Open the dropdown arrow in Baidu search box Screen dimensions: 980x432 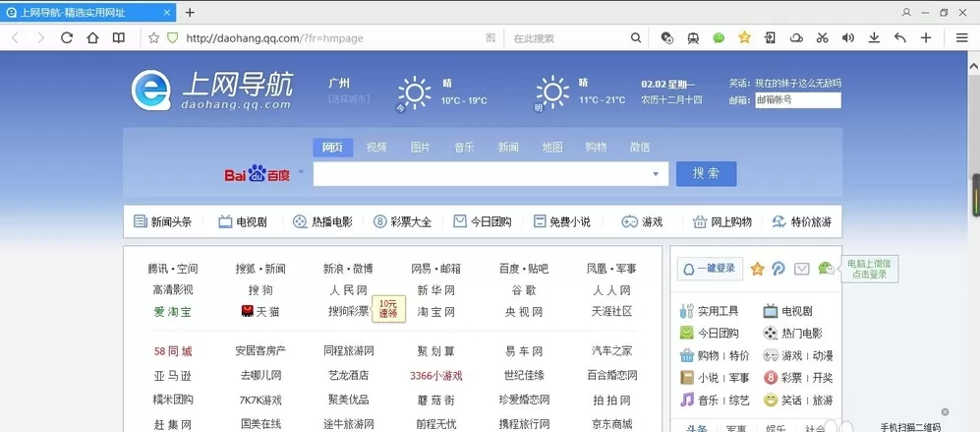(656, 174)
